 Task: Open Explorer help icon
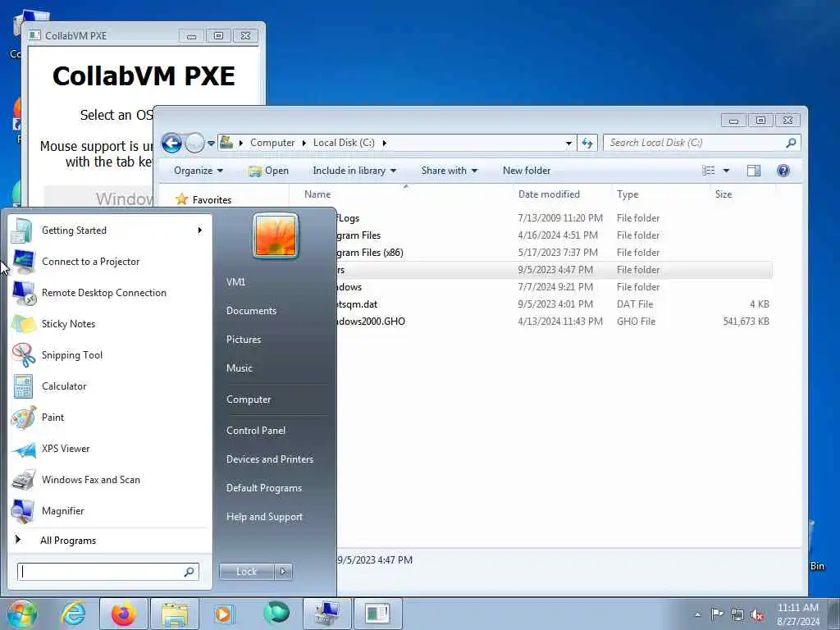pyautogui.click(x=783, y=171)
